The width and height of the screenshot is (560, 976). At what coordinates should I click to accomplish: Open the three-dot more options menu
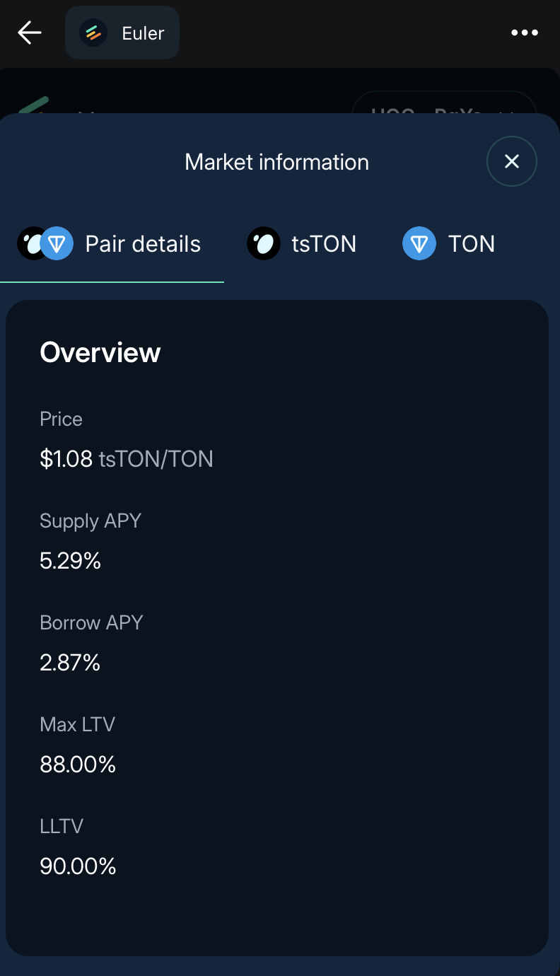tap(525, 33)
